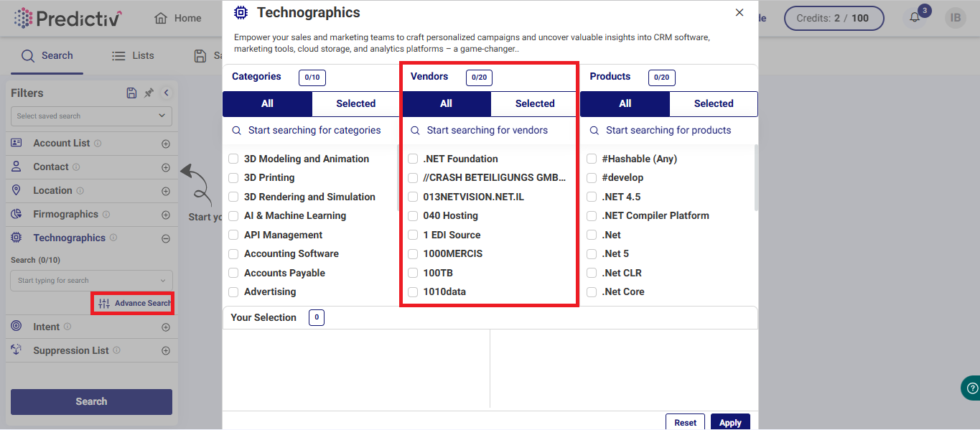980x430 pixels.
Task: Expand the Suppression List filter
Action: pyautogui.click(x=166, y=351)
